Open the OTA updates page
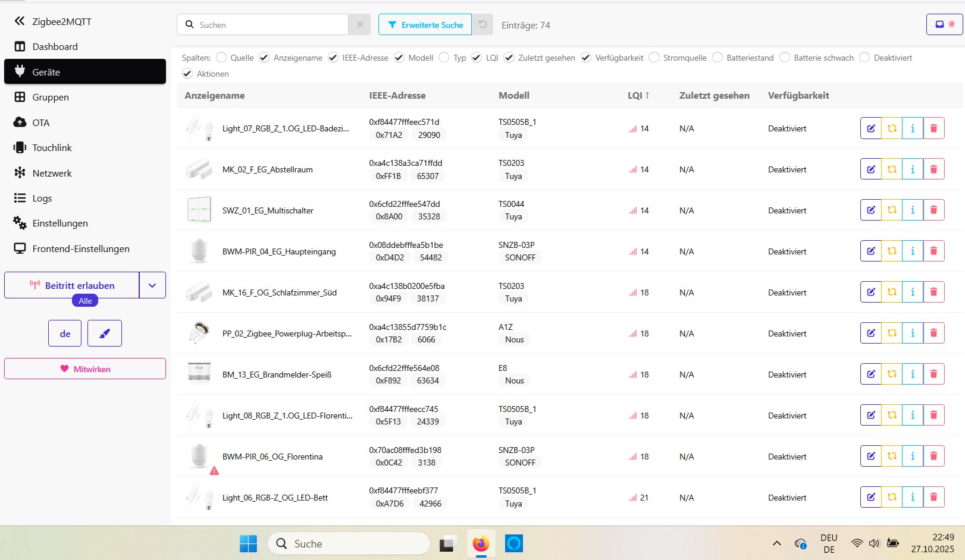965x560 pixels. [85, 123]
